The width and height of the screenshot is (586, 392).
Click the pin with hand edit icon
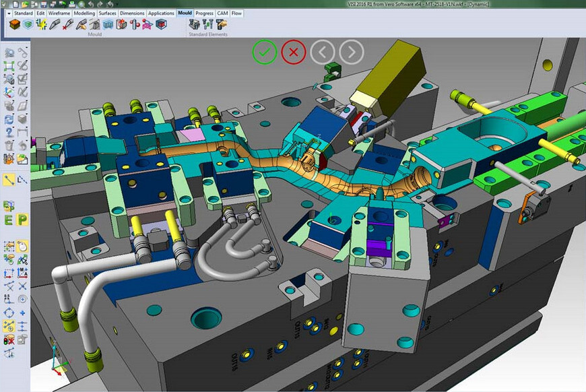tap(81, 25)
